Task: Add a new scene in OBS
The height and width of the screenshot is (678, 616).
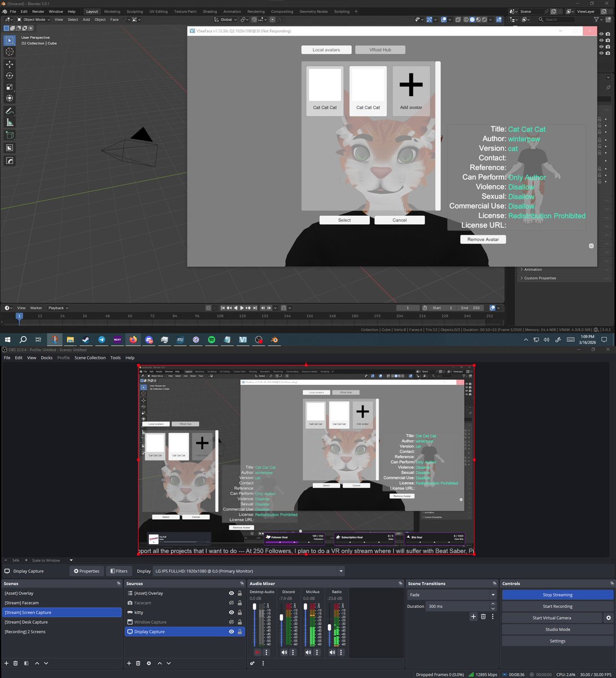Action: (7, 663)
